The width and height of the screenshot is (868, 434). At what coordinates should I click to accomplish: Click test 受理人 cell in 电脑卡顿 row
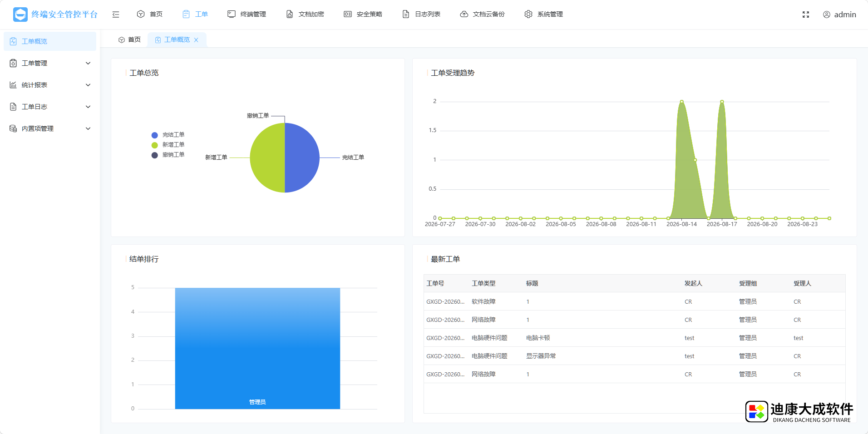[798, 338]
